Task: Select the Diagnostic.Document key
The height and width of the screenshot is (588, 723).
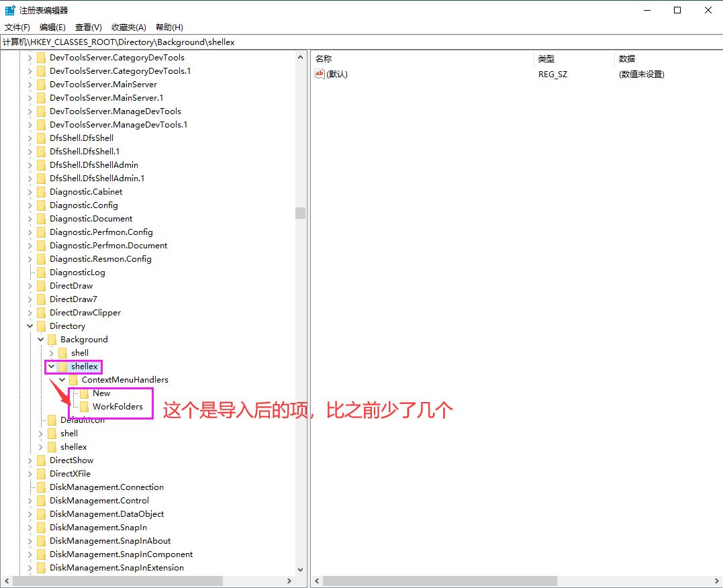Action: (91, 219)
